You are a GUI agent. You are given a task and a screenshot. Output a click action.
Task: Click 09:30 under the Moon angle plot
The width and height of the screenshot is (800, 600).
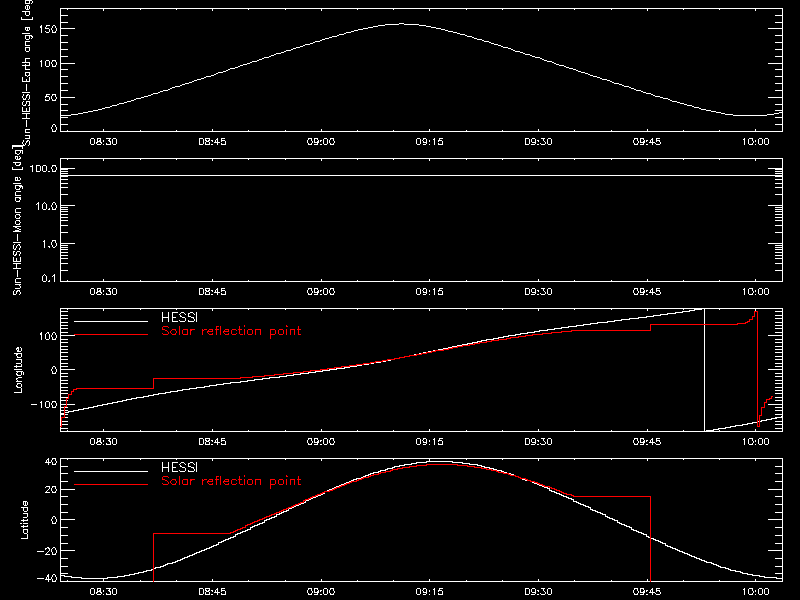coord(538,291)
